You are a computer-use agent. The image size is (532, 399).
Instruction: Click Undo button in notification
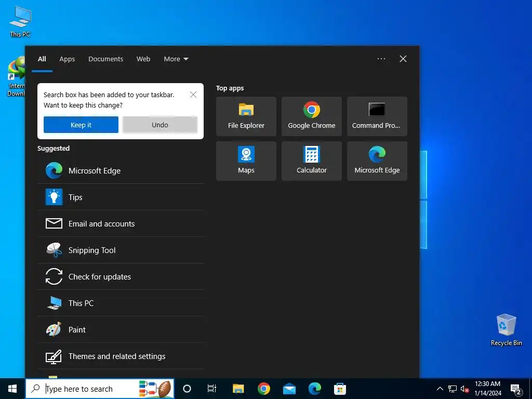(x=160, y=125)
